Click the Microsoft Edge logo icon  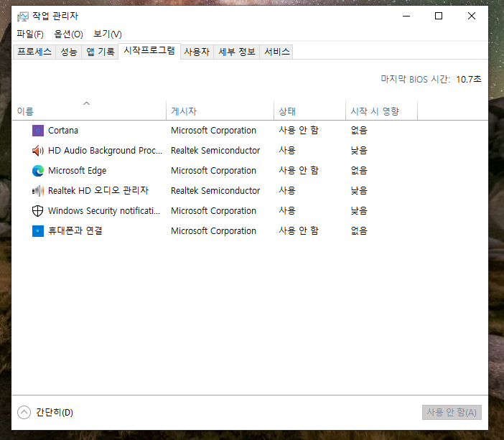pos(38,171)
